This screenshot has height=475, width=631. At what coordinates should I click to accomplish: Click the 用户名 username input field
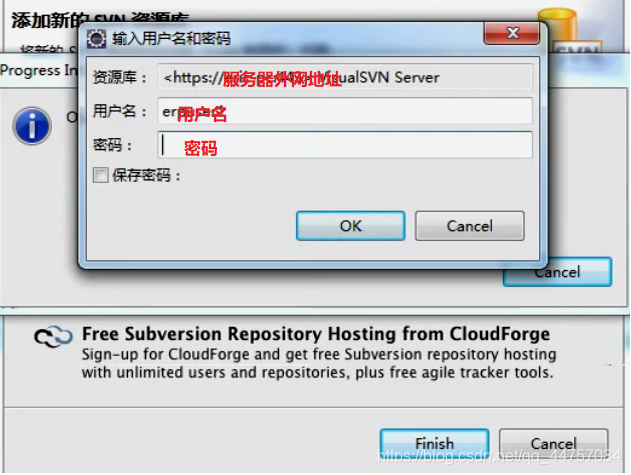tap(345, 111)
